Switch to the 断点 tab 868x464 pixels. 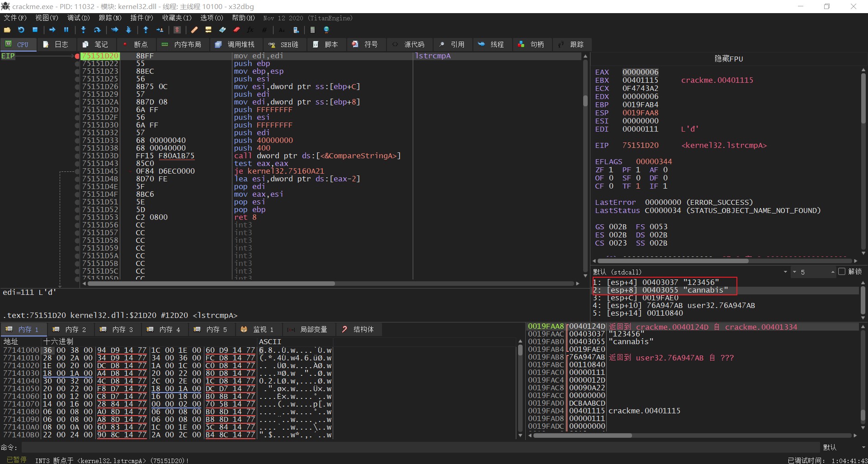(136, 44)
